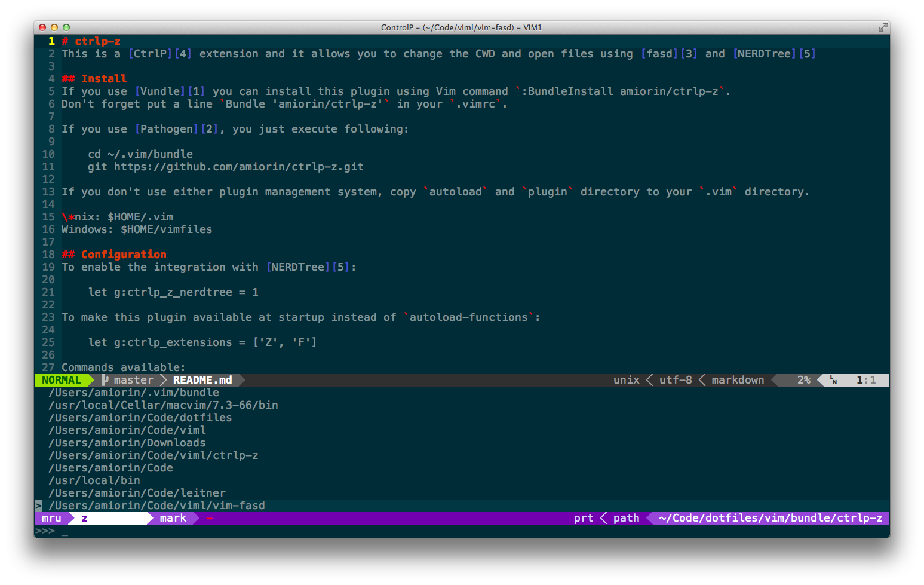Select the mark mode in the CtrlP bar
Image resolution: width=924 pixels, height=585 pixels.
[173, 518]
